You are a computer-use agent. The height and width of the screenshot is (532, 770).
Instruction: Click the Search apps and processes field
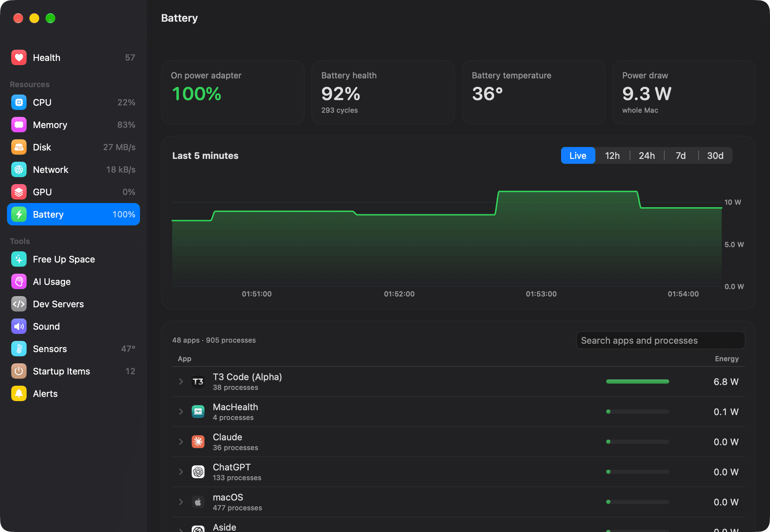[660, 340]
